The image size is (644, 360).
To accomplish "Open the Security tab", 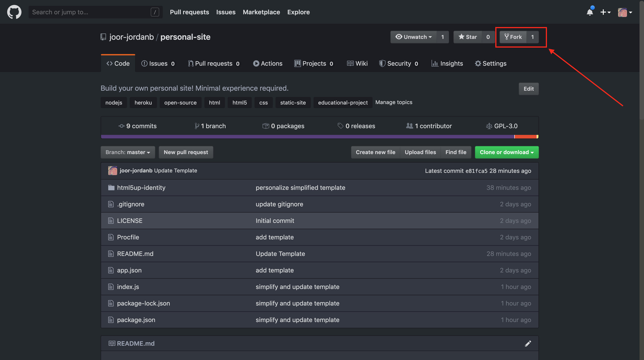I will (399, 63).
